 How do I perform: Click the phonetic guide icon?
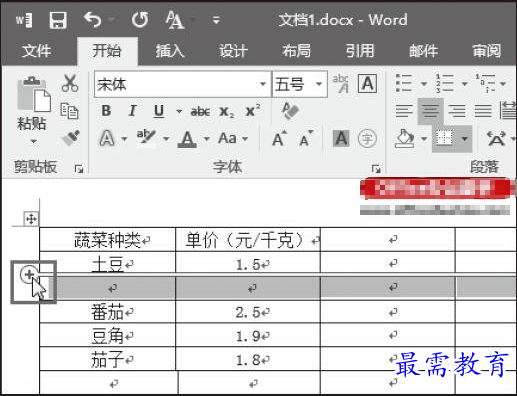point(341,83)
